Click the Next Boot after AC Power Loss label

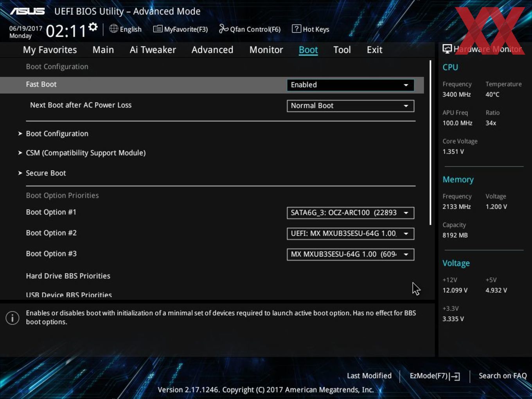pos(81,105)
